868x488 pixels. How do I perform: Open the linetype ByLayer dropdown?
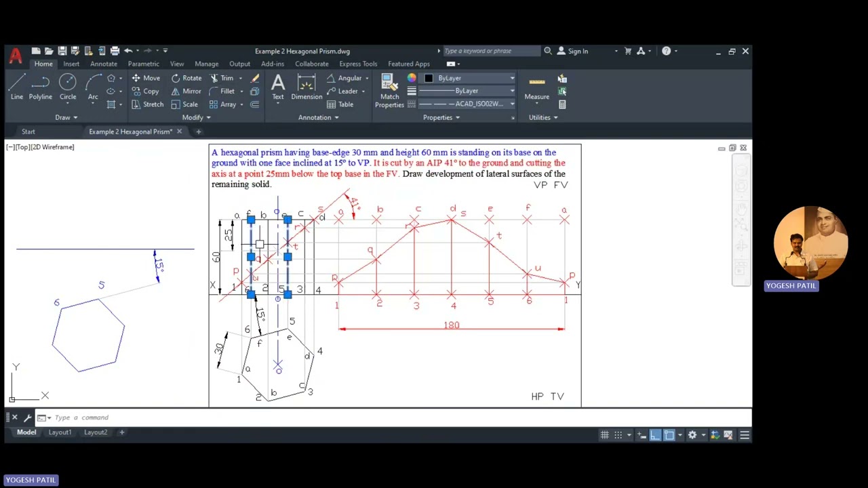pos(467,91)
